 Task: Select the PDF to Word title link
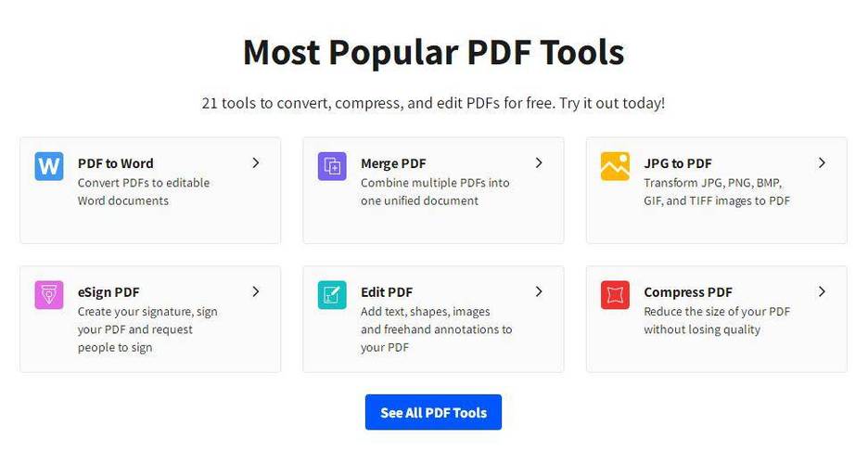tap(115, 163)
